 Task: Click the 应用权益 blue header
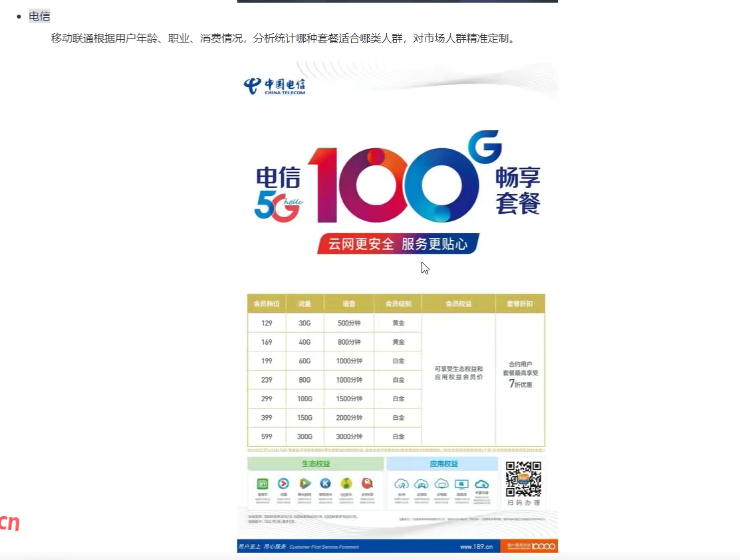[x=442, y=464]
